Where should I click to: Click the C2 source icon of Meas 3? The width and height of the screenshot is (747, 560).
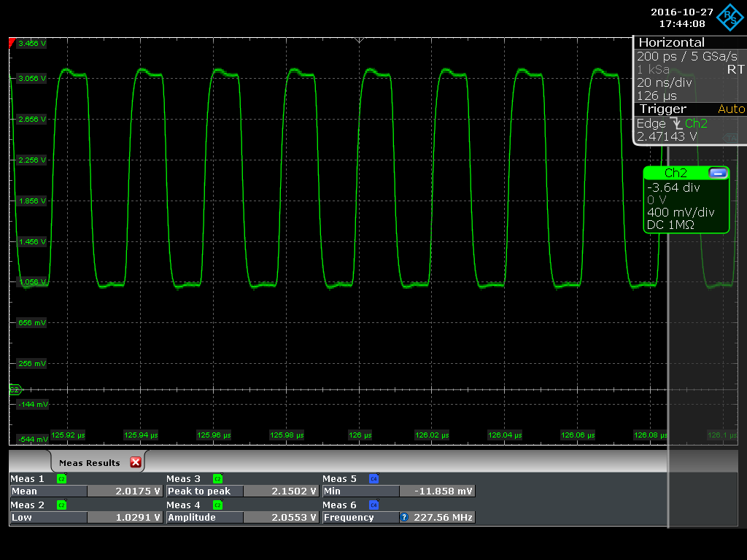click(x=217, y=478)
